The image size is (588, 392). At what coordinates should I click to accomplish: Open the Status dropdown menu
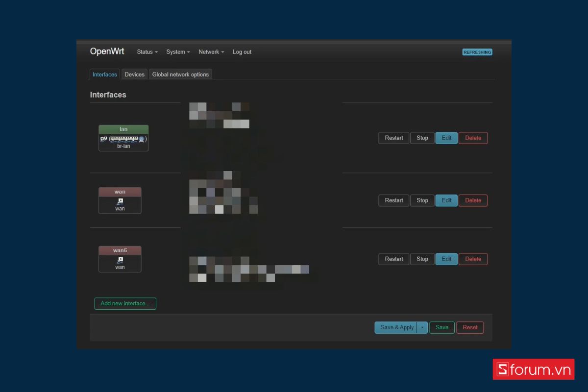(147, 52)
